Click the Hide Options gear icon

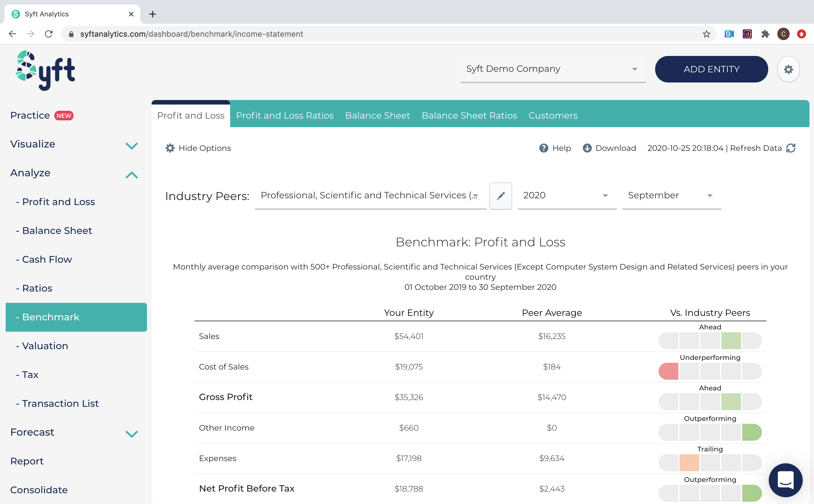click(170, 148)
